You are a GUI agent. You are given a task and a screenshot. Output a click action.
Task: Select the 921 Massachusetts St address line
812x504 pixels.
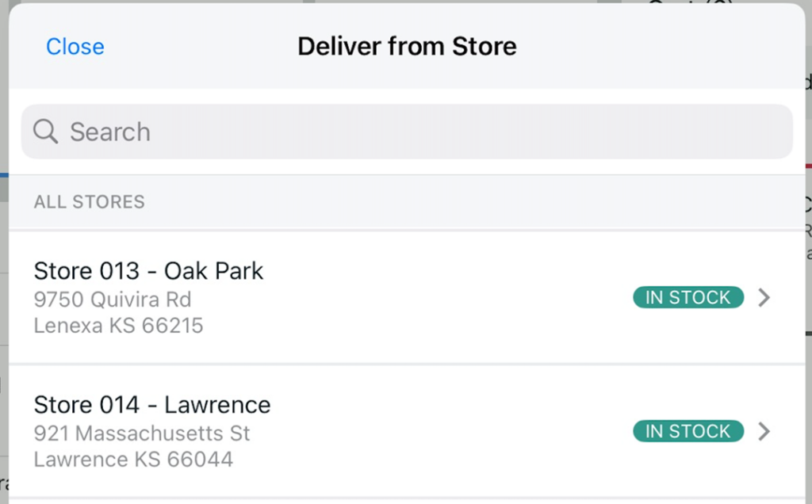(142, 433)
